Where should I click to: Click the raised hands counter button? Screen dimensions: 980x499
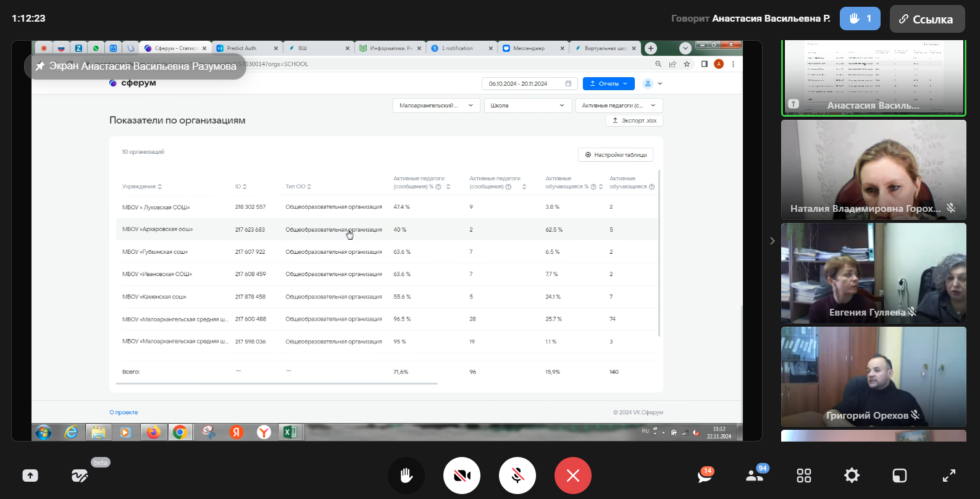point(860,19)
